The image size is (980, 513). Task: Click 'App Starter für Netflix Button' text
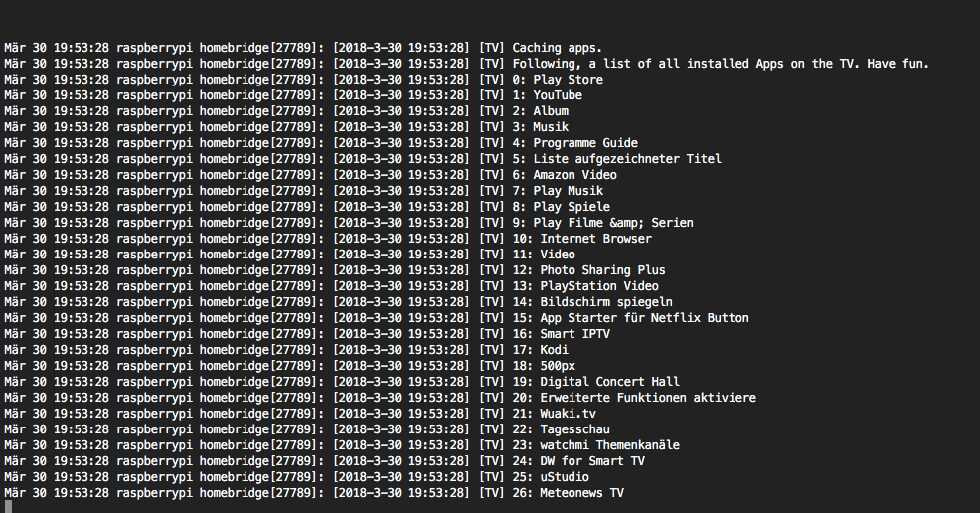[644, 318]
